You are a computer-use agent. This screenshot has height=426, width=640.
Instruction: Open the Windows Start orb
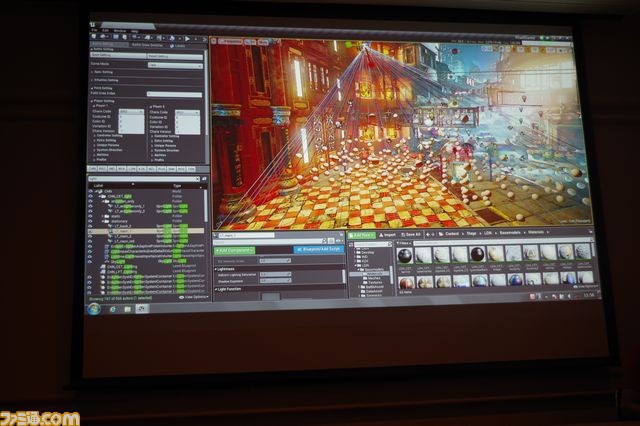coord(94,309)
